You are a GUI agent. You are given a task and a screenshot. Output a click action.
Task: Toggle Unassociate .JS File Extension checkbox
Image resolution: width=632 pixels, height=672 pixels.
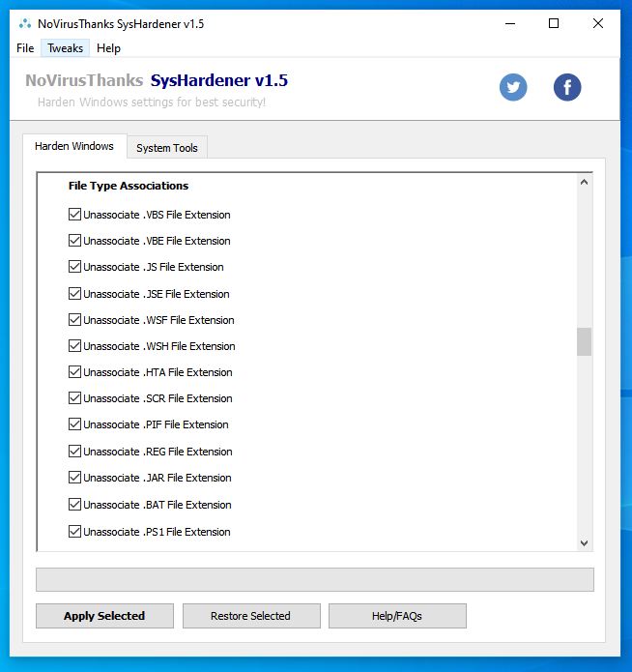74,267
